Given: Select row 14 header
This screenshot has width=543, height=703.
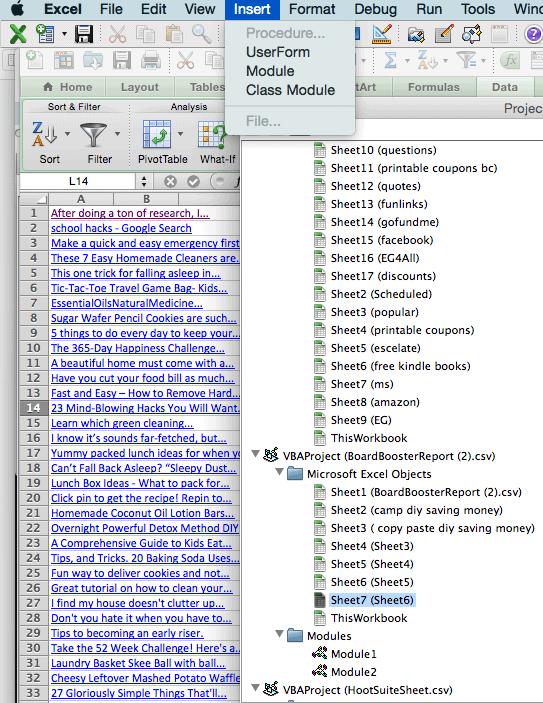Looking at the screenshot, I should [34, 408].
